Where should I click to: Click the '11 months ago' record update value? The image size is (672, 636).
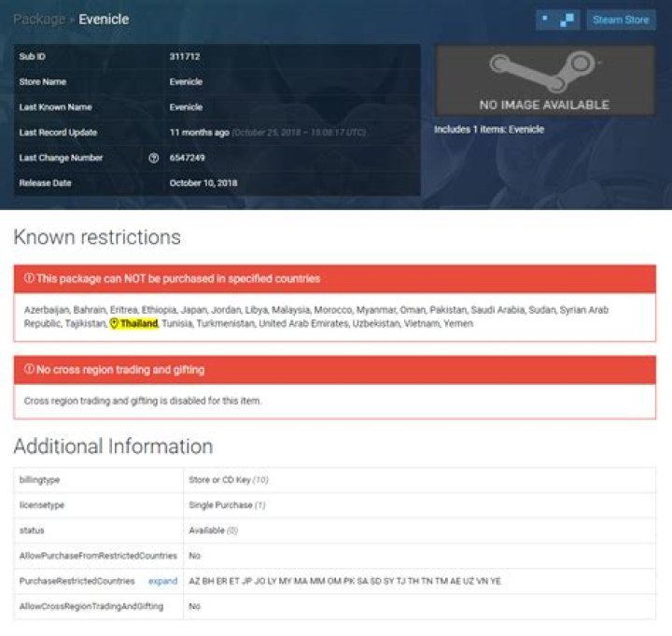click(200, 133)
